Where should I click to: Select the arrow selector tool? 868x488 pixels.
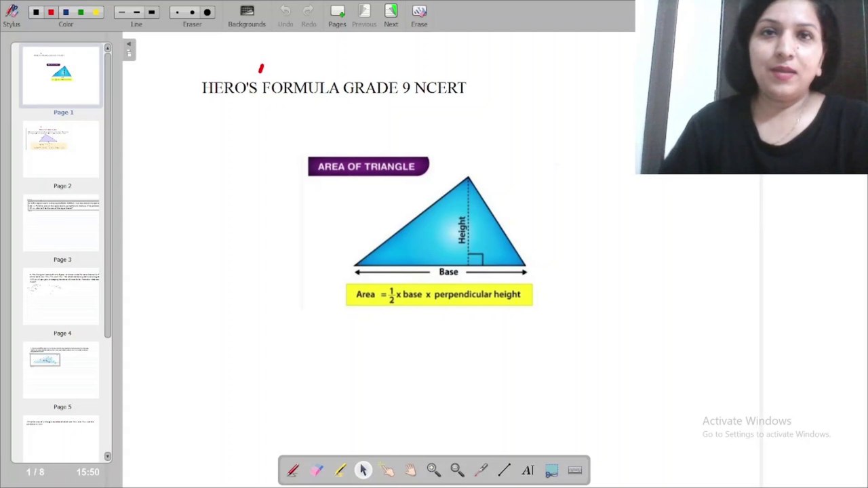click(363, 470)
